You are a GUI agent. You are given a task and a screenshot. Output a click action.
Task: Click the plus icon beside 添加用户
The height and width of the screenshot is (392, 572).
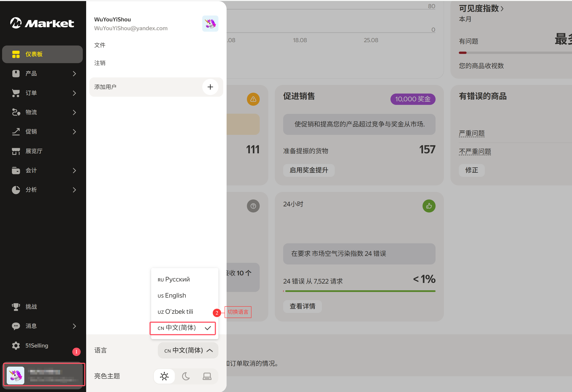pyautogui.click(x=210, y=87)
